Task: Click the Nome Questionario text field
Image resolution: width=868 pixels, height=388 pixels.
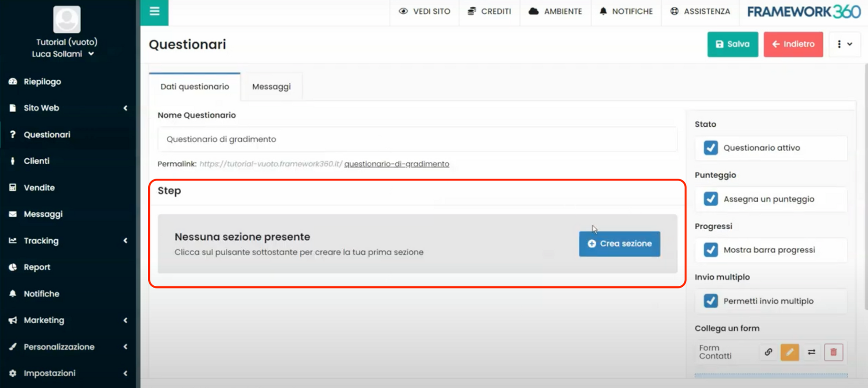Action: tap(417, 139)
